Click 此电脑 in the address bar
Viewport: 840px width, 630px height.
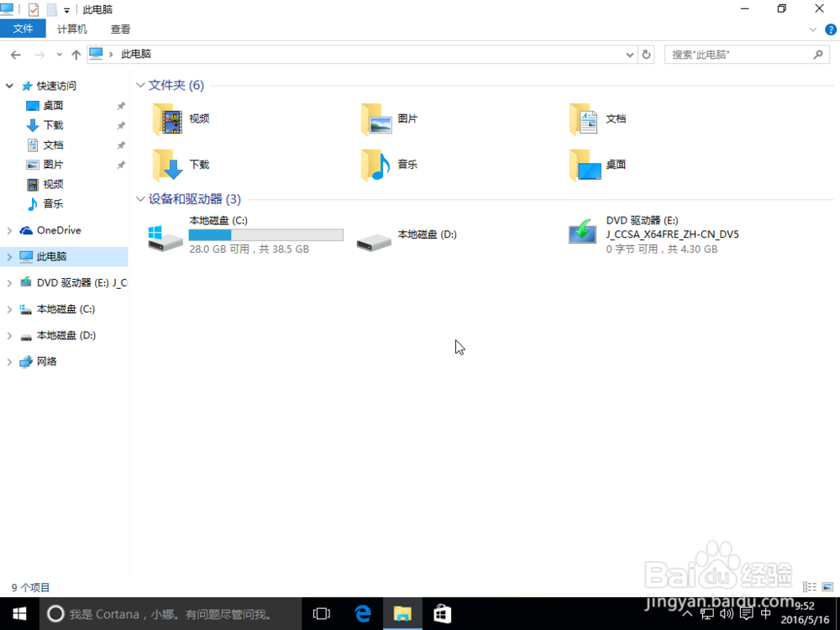[136, 54]
